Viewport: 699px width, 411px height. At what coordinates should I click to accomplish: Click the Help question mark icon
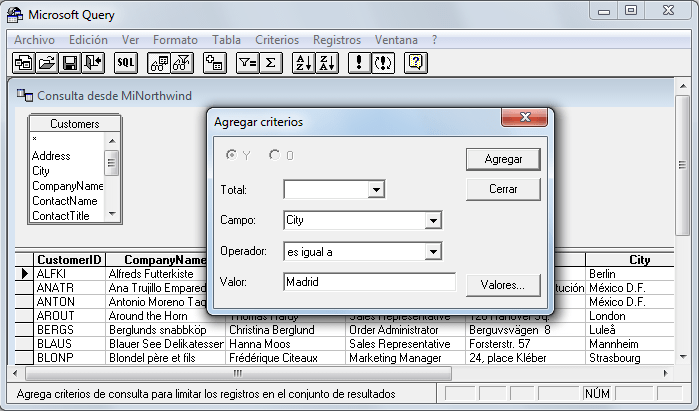point(415,63)
